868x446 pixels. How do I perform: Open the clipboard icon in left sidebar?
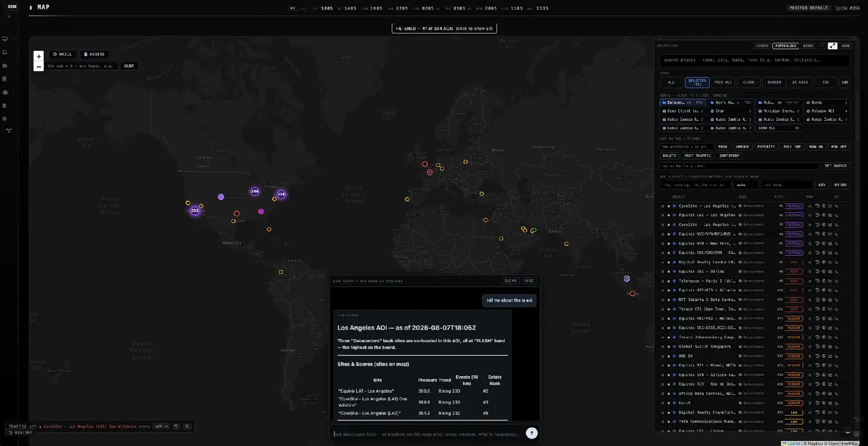coord(5,106)
